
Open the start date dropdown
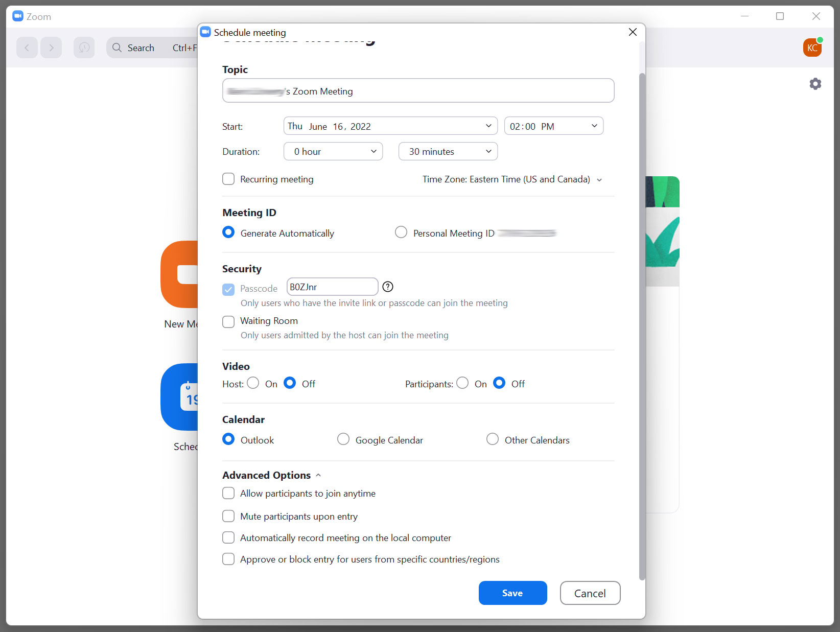[390, 126]
